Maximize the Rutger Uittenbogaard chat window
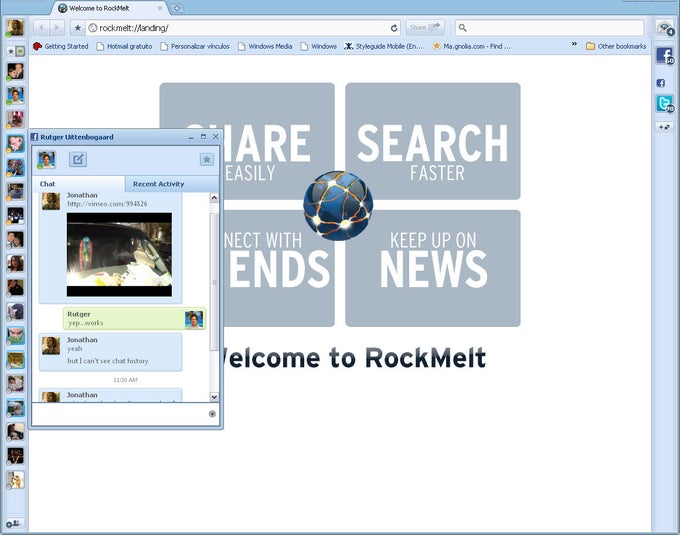 [203, 137]
